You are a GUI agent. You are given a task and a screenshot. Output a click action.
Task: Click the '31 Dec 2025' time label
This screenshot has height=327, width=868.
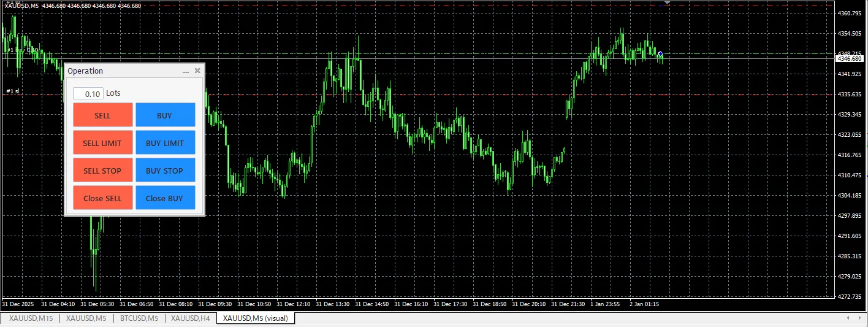click(x=18, y=304)
